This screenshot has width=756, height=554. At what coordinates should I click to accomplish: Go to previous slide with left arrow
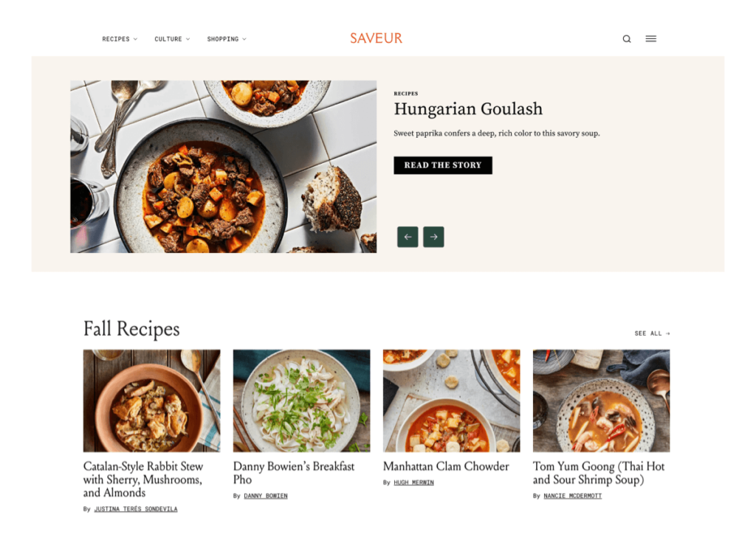pos(408,237)
